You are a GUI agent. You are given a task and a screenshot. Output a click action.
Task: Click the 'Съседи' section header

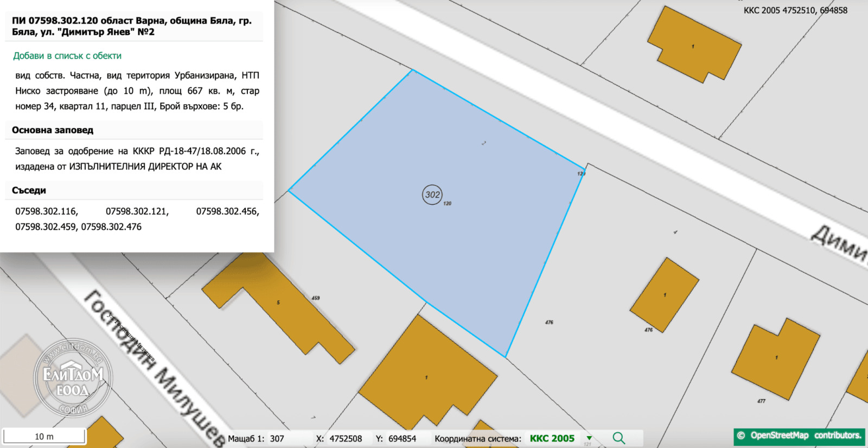pyautogui.click(x=29, y=191)
